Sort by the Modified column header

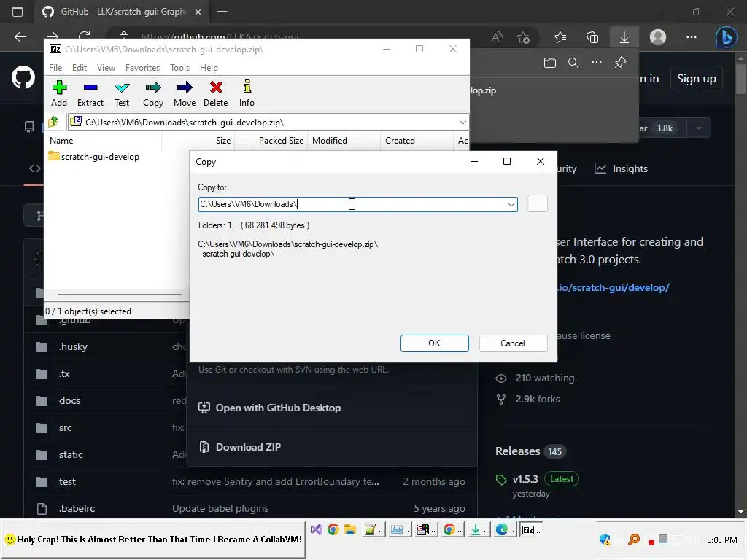pyautogui.click(x=344, y=141)
